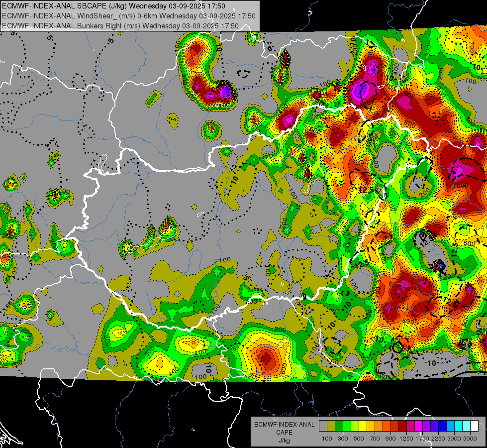Click the legend value label 700
Screen dimensions: 487x448
pos(375,439)
